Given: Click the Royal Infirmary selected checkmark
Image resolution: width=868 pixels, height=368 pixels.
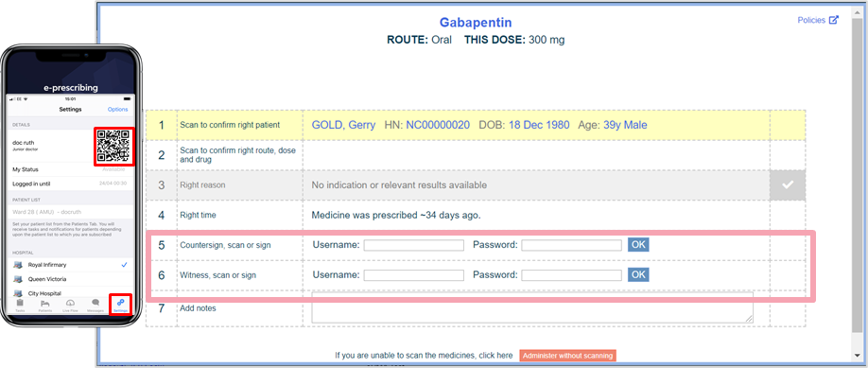Looking at the screenshot, I should click(x=125, y=265).
